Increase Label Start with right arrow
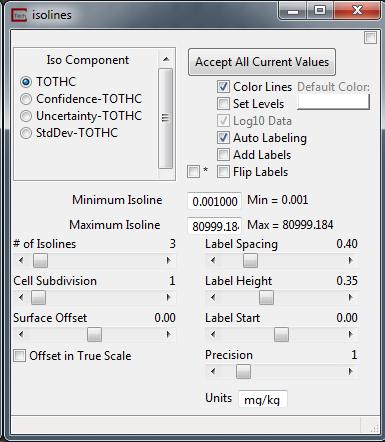385x442 pixels. (350, 334)
